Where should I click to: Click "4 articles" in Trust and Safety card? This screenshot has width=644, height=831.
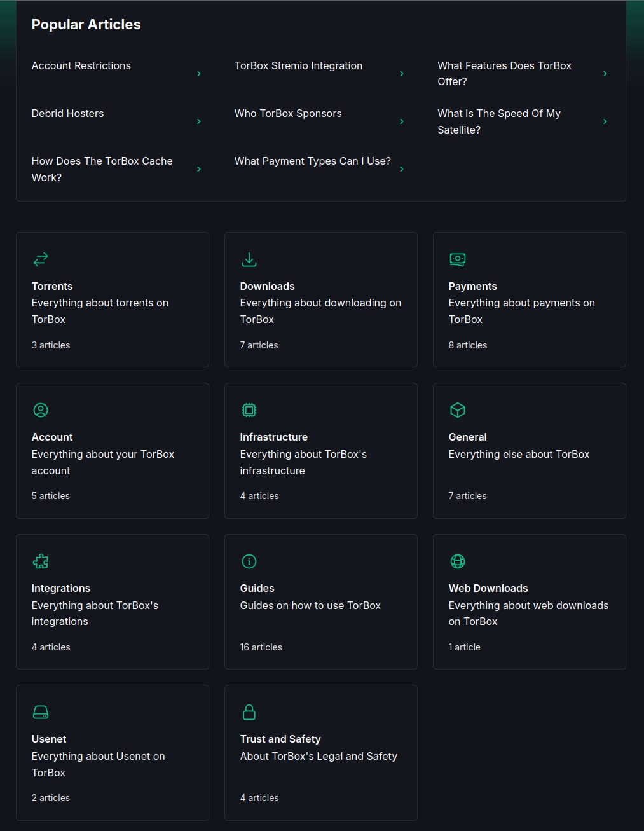259,798
